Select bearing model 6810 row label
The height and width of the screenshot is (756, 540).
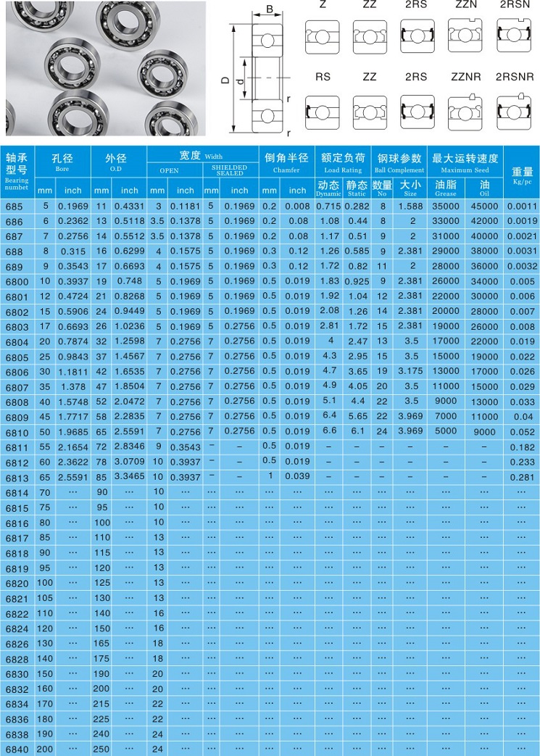click(17, 433)
